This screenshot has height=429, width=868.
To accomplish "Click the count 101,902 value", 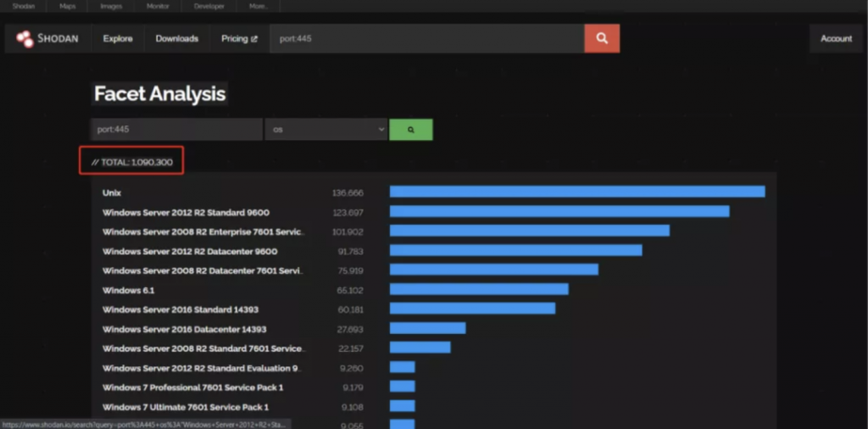I will 348,232.
